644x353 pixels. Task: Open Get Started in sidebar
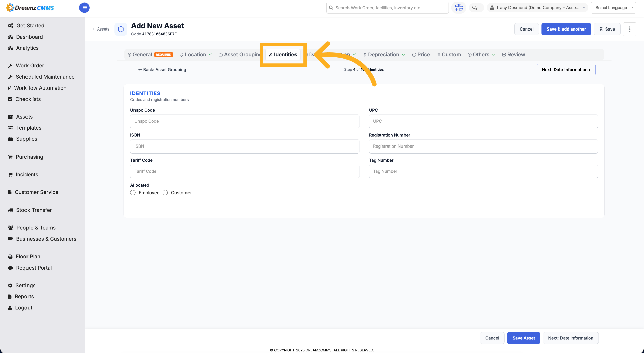click(x=26, y=26)
